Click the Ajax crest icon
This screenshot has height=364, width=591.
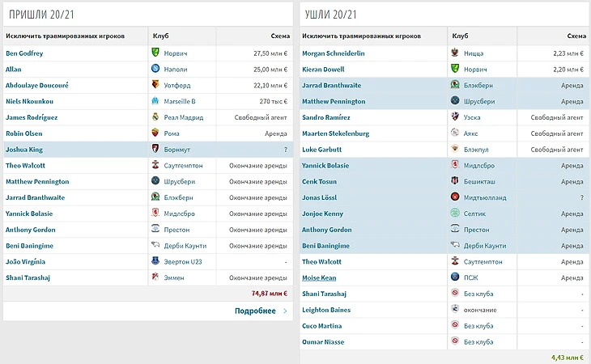(x=455, y=133)
